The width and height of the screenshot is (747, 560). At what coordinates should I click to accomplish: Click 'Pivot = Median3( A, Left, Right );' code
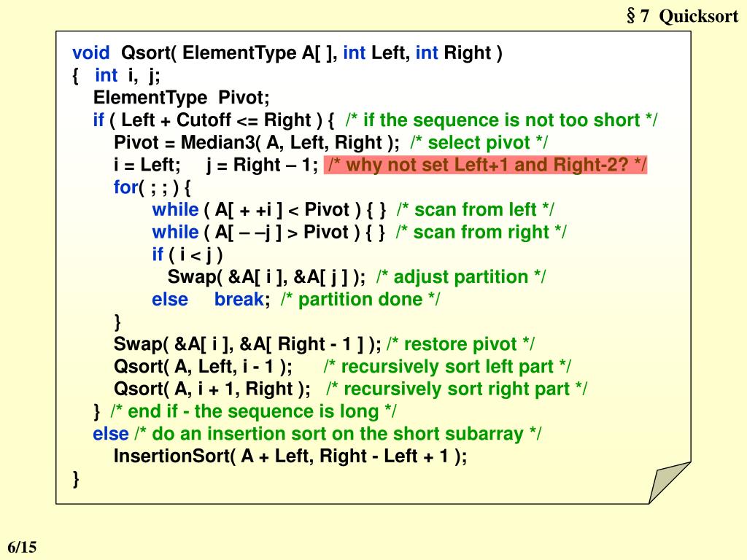point(256,143)
